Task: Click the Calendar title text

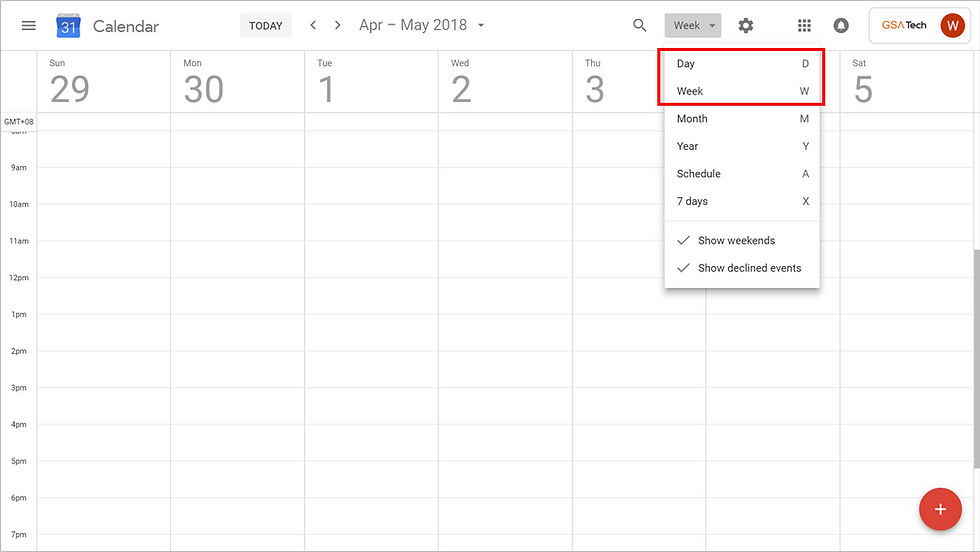Action: click(x=126, y=26)
